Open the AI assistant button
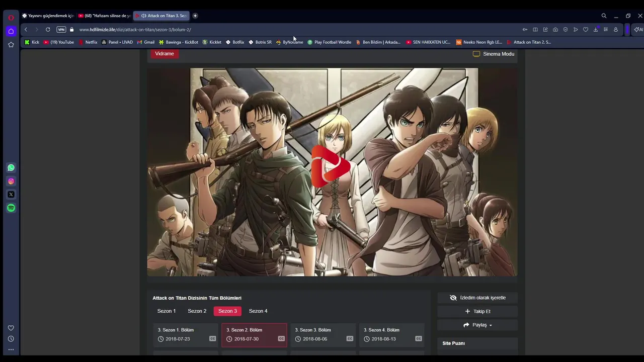 637,30
